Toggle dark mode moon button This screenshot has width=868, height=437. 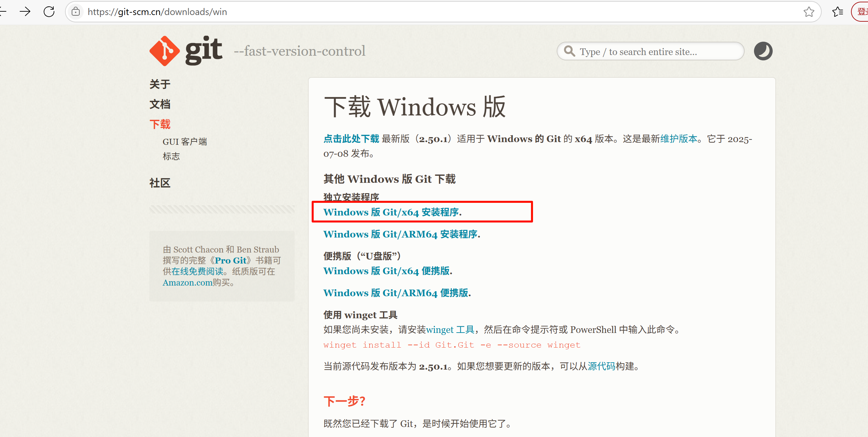763,51
